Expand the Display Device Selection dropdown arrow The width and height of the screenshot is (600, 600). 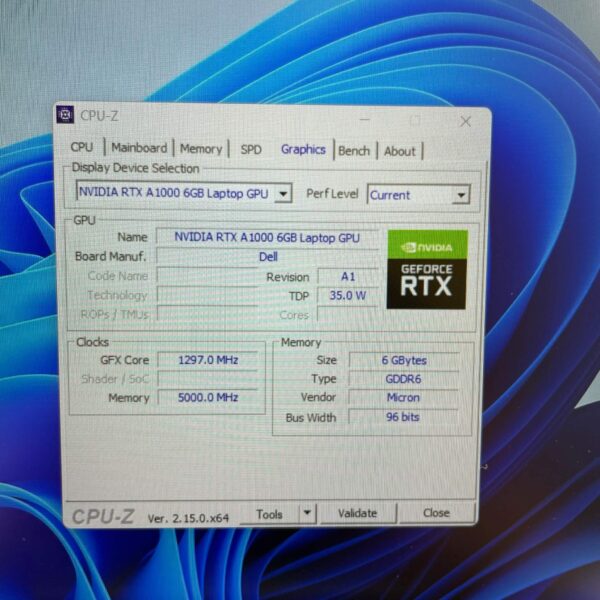pos(283,194)
